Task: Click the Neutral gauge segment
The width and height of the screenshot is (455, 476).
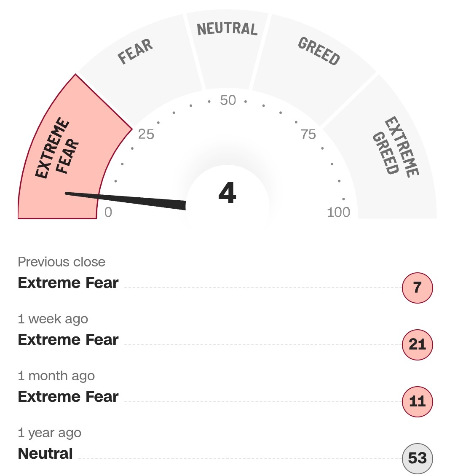Action: (x=227, y=46)
